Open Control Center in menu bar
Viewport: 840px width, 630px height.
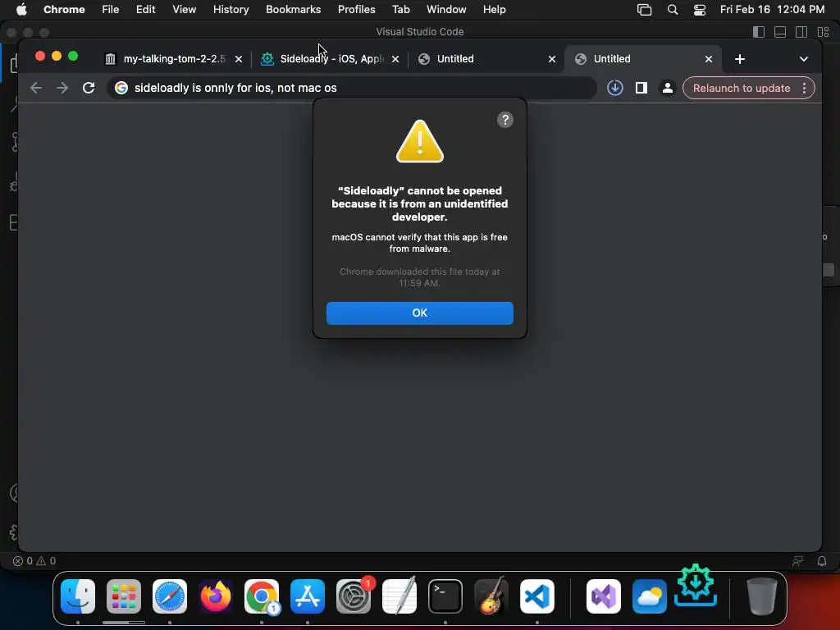click(x=700, y=10)
